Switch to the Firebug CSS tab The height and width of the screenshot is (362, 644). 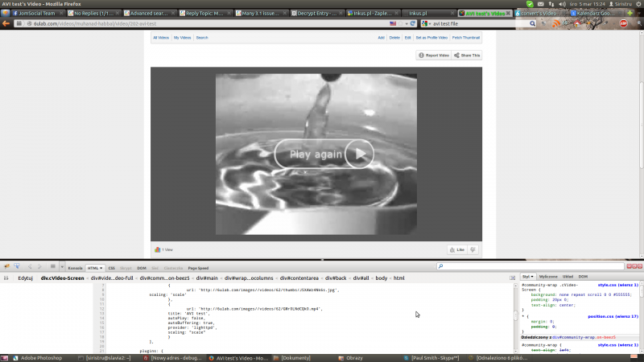pyautogui.click(x=111, y=268)
